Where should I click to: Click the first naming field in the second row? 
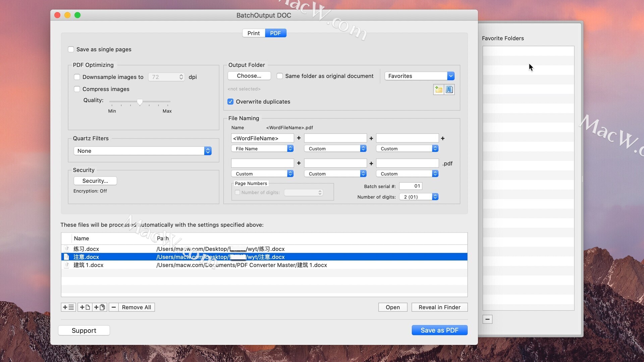(x=262, y=163)
